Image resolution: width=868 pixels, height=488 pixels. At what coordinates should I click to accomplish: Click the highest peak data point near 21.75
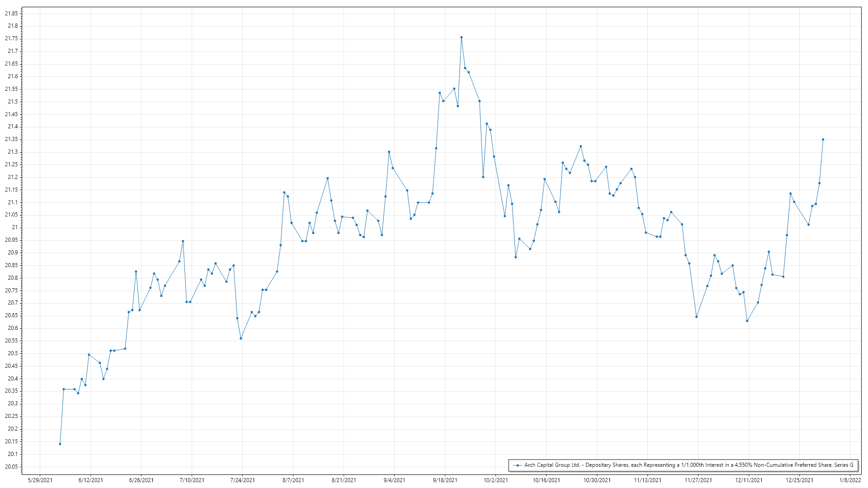coord(461,38)
